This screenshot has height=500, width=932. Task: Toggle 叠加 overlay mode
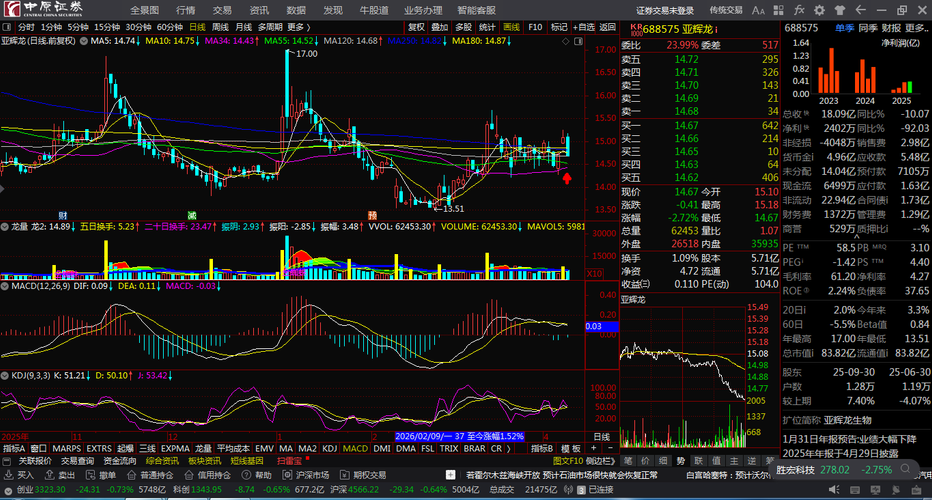[x=440, y=27]
